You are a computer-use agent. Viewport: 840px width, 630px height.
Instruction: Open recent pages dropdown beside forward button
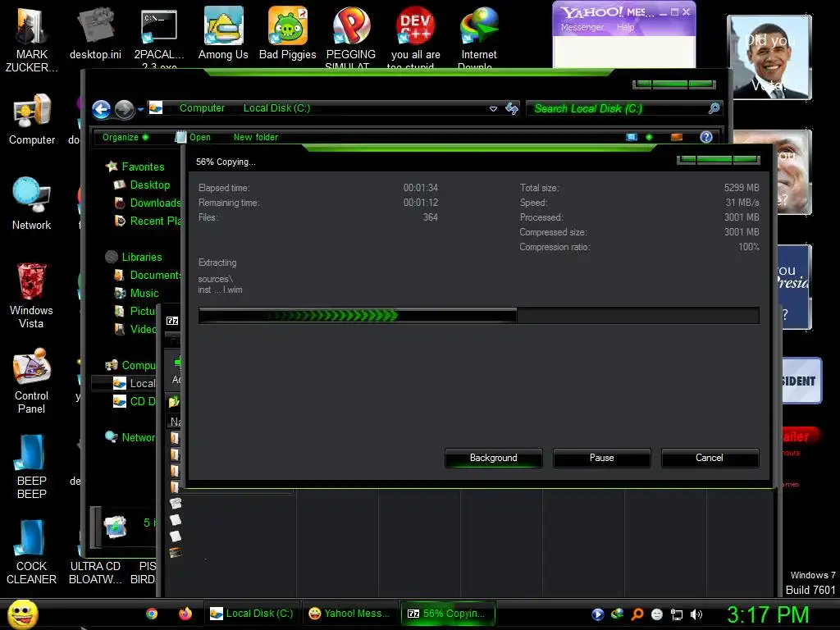point(140,109)
